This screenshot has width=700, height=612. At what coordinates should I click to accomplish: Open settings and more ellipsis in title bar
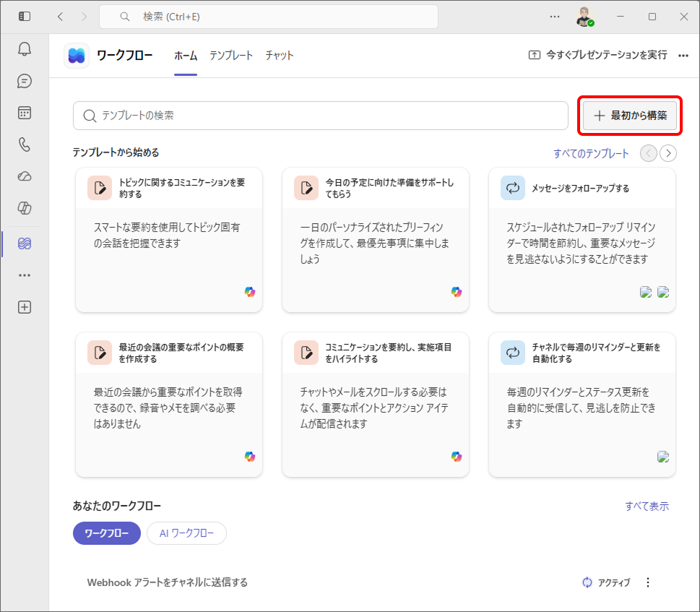pyautogui.click(x=555, y=17)
